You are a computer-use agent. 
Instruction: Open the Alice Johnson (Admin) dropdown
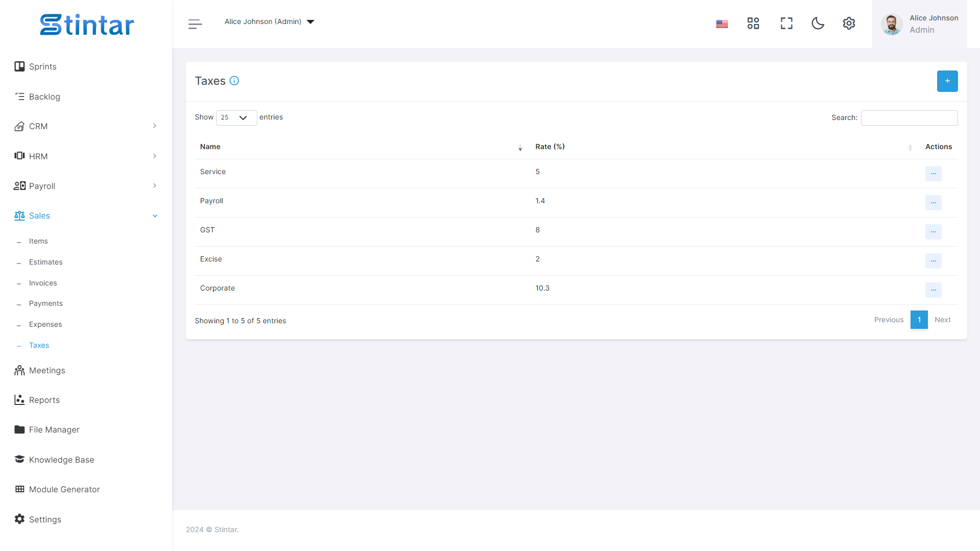click(269, 21)
